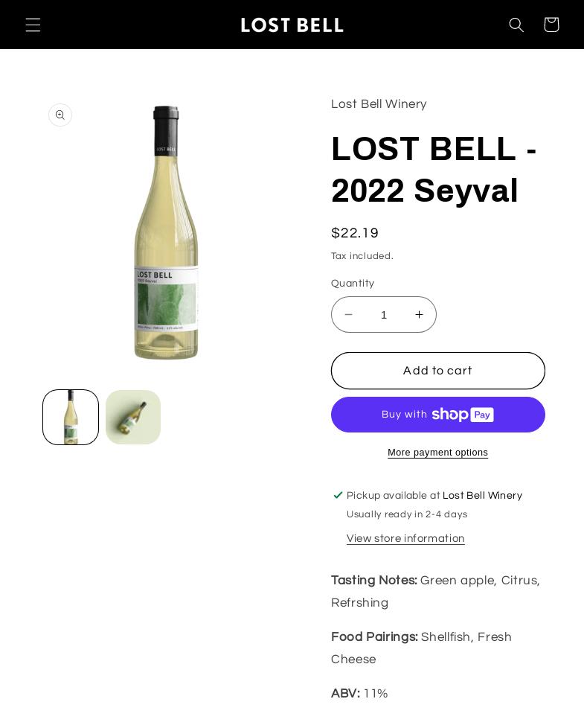This screenshot has height=728, width=584.
Task: Select the second wine bottle thumbnail
Action: (x=133, y=417)
